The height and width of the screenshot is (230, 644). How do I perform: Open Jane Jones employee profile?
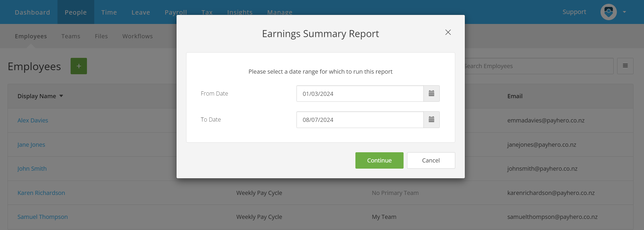31,145
